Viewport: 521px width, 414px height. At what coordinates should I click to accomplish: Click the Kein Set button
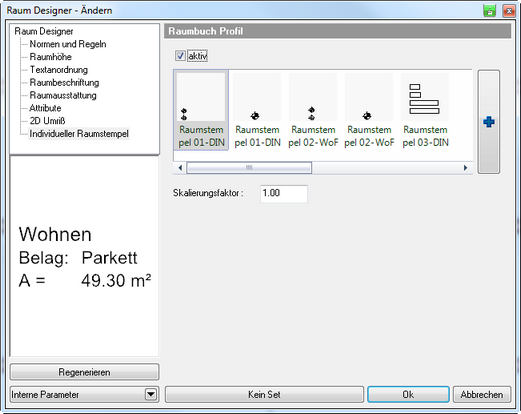[x=264, y=395]
